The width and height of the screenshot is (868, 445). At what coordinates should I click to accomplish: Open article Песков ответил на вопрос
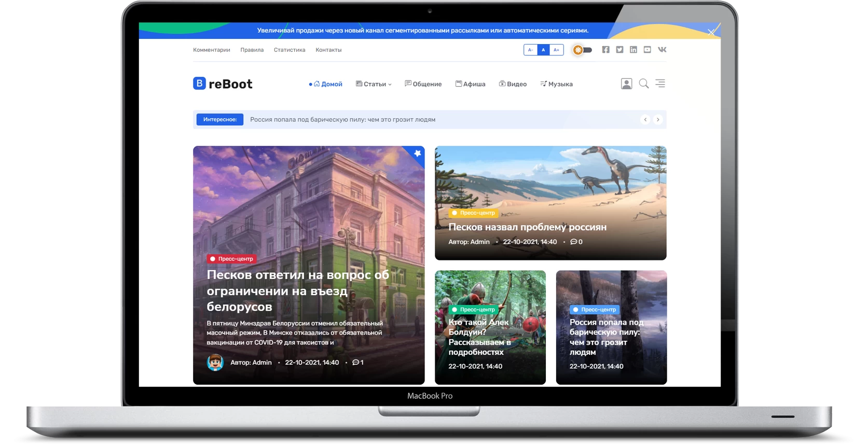298,290
